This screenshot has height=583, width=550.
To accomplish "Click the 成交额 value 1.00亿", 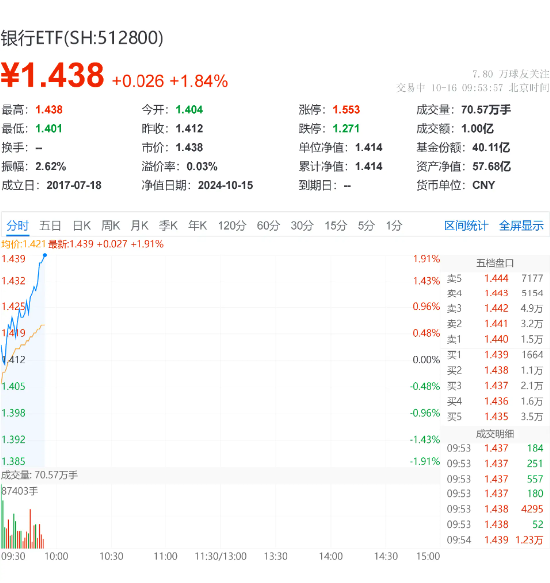I will [x=477, y=129].
